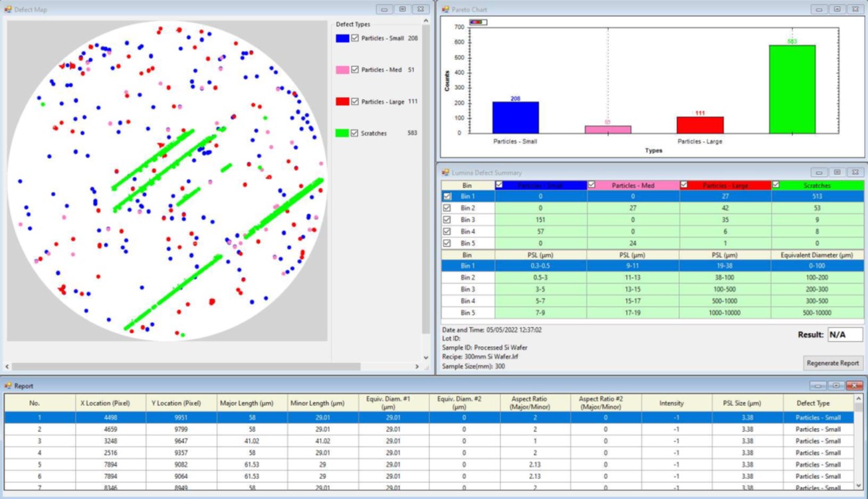
Task: Select Report row number 5
Action: (x=429, y=464)
